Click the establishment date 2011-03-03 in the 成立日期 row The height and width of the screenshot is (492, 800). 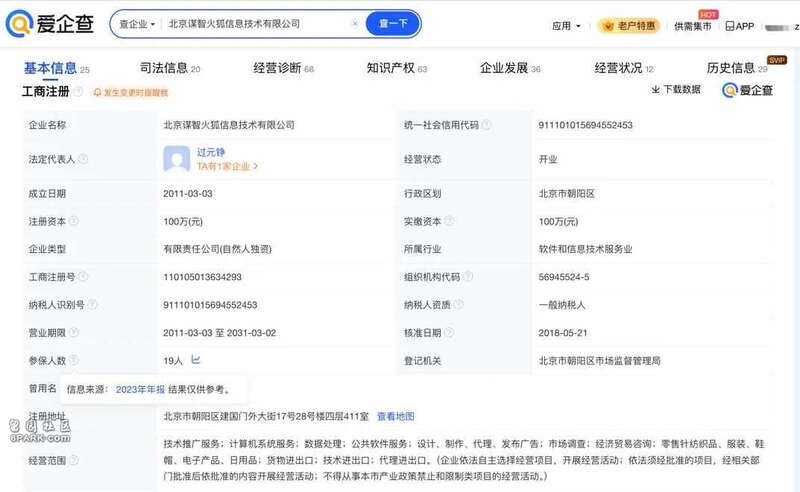click(188, 194)
